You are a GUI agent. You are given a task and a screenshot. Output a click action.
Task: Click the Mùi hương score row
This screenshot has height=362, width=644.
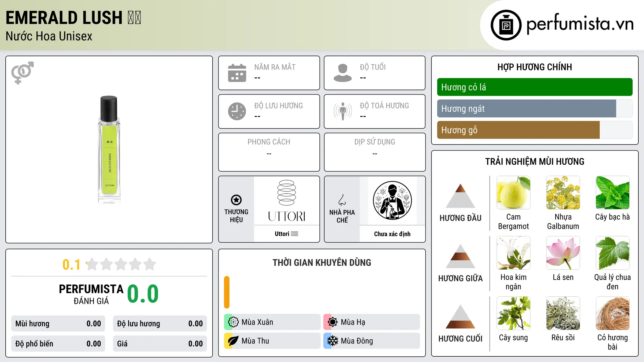58,324
